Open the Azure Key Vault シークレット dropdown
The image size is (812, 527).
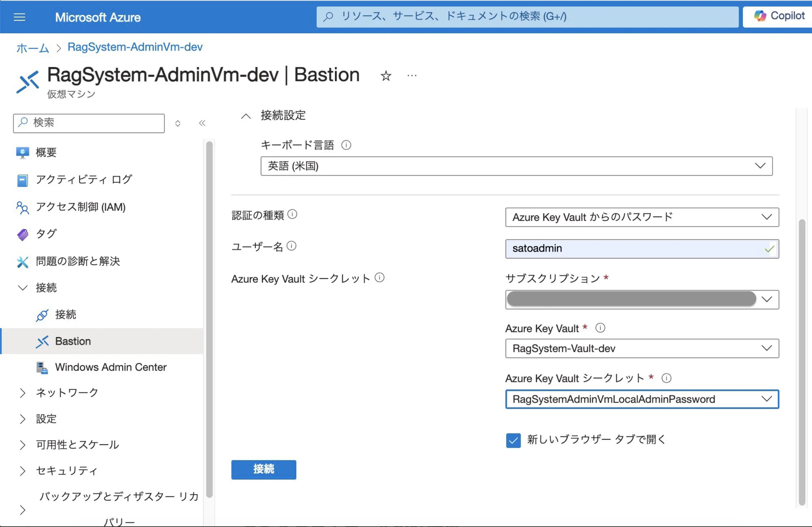tap(642, 399)
